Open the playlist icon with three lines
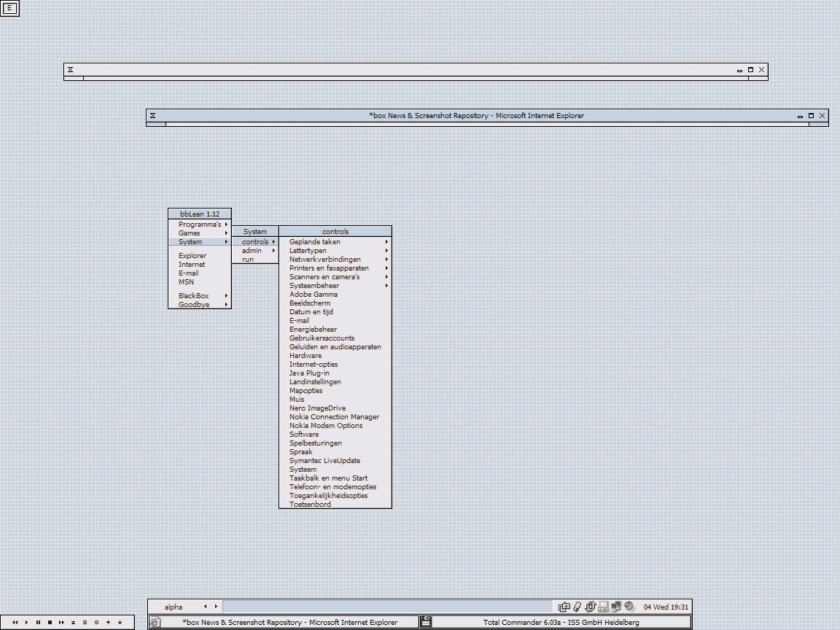840x630 pixels. [85, 623]
